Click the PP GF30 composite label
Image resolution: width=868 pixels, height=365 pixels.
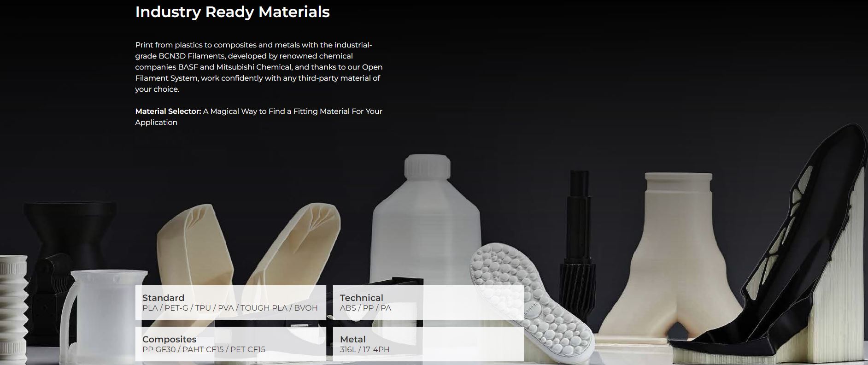click(159, 349)
